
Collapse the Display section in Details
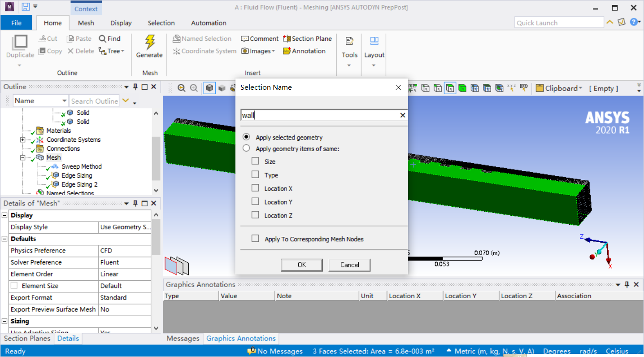tap(4, 215)
